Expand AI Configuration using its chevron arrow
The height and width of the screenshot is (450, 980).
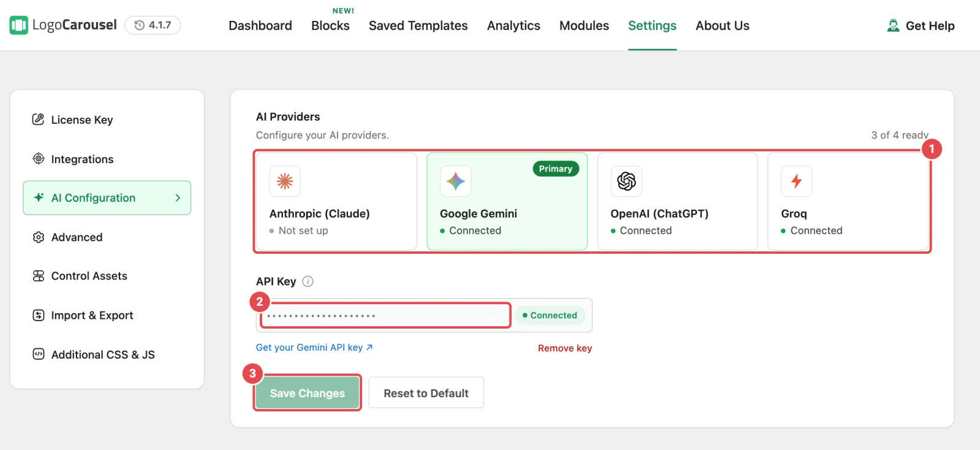178,198
